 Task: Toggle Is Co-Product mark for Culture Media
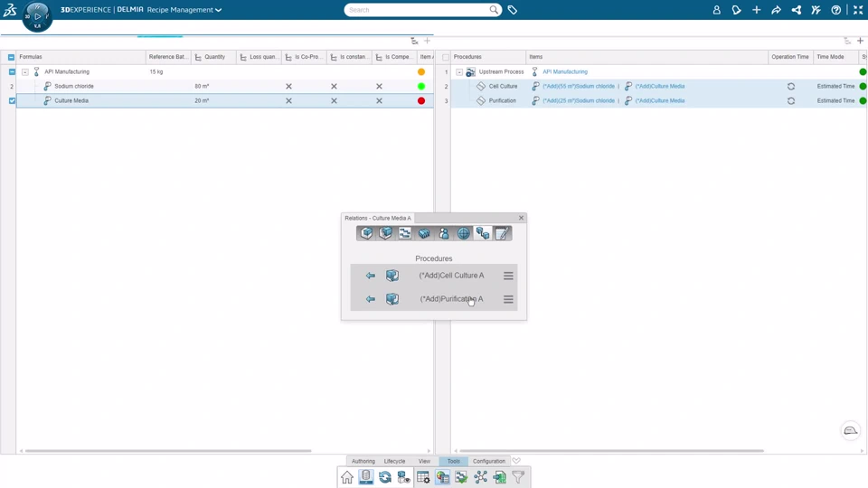288,100
